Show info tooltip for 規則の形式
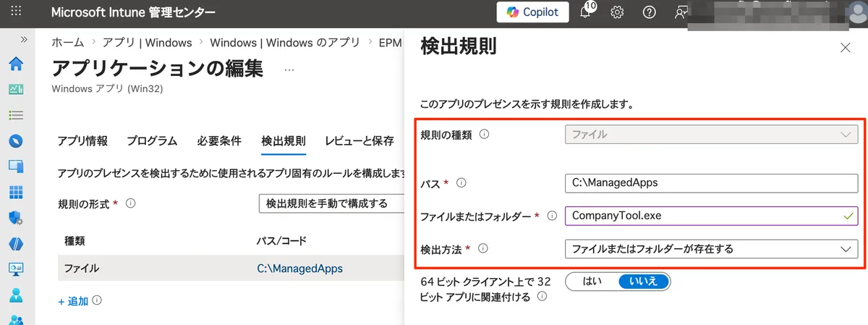 [131, 204]
